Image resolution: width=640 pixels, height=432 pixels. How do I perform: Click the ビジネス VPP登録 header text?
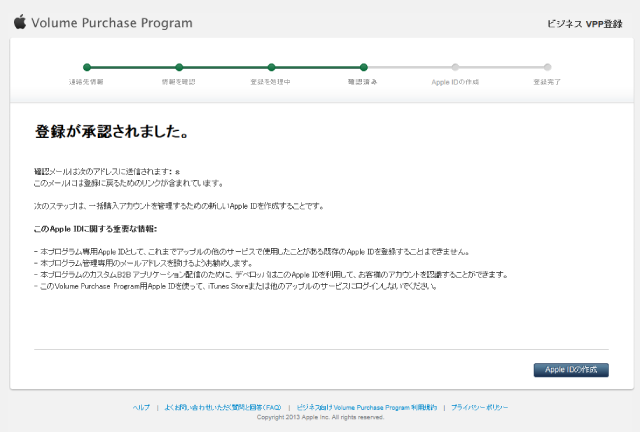587,21
